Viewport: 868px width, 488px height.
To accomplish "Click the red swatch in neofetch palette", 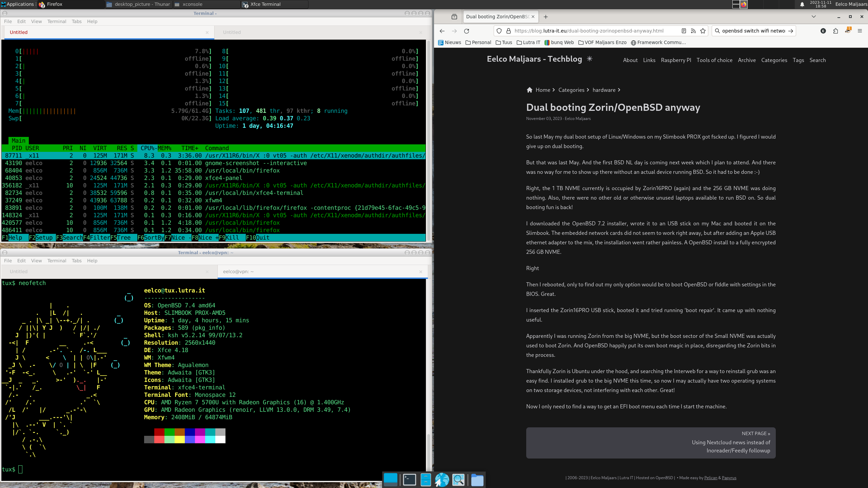I will coord(159,432).
